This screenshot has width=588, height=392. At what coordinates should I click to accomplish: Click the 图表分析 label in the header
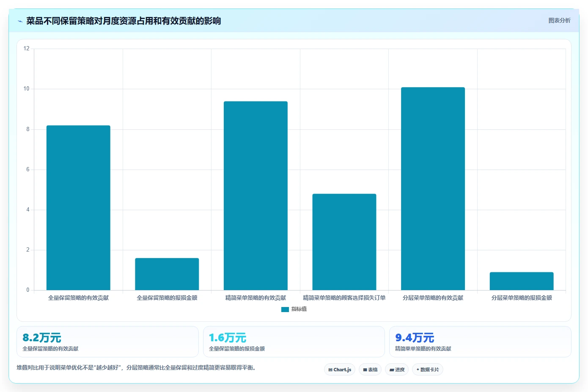pyautogui.click(x=559, y=20)
